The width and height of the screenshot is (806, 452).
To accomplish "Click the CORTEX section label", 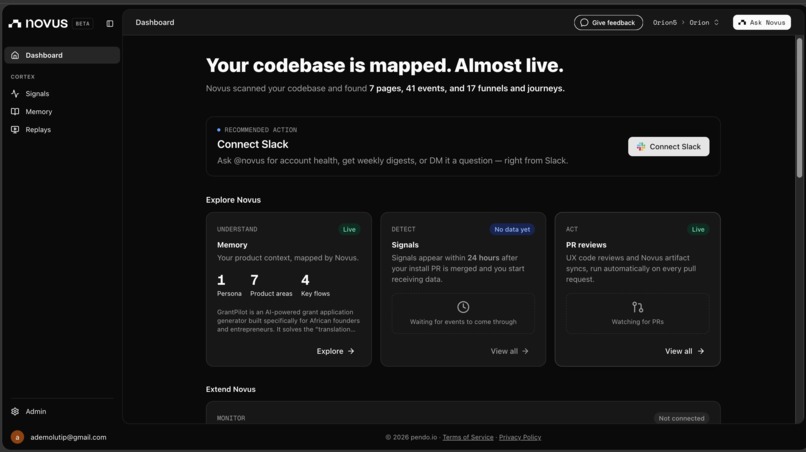I will click(23, 77).
